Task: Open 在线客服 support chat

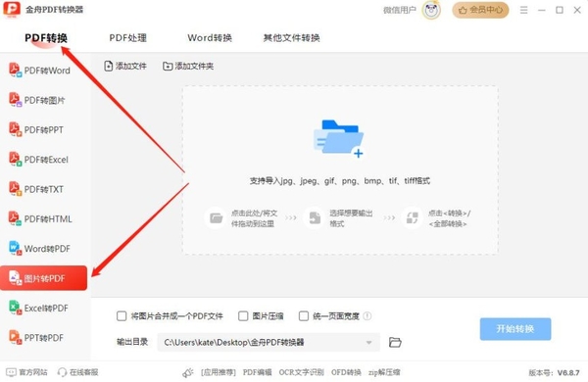Action: (x=77, y=372)
